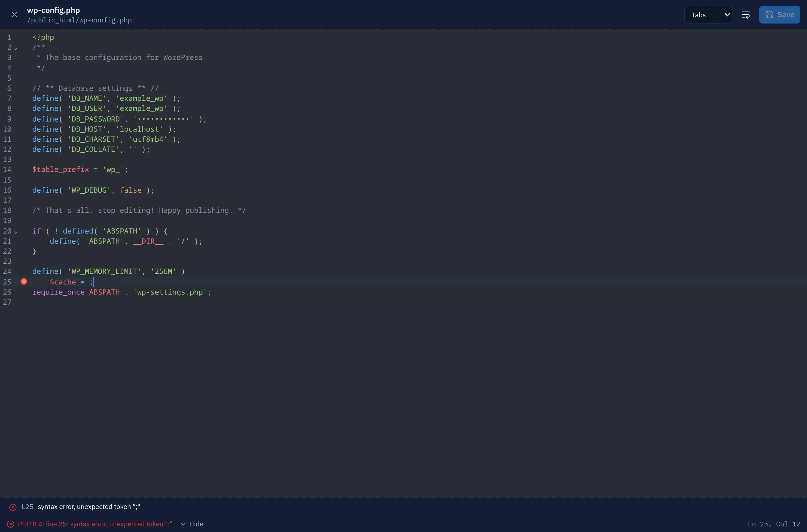Click the red error marker on line 25
The image size is (807, 532).
click(x=24, y=282)
